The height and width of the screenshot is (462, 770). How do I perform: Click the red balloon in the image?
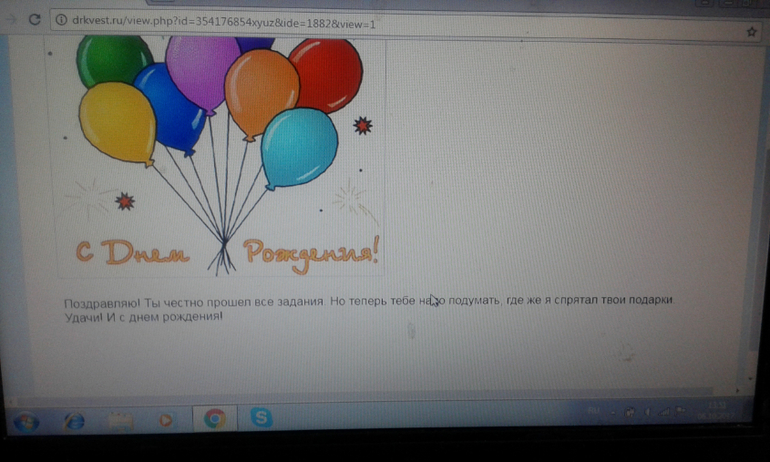point(325,75)
